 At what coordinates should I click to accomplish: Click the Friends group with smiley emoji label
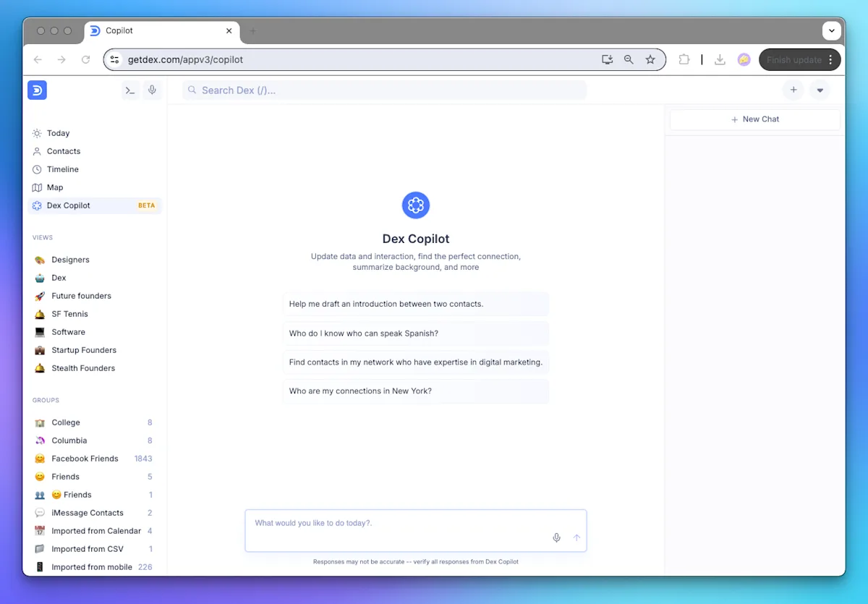click(95, 495)
